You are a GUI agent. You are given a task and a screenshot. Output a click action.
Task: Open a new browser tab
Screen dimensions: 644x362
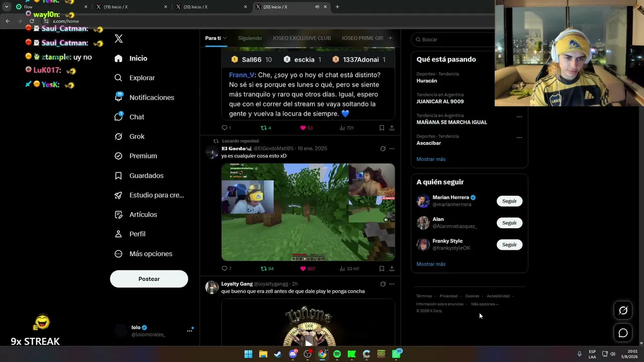(337, 7)
